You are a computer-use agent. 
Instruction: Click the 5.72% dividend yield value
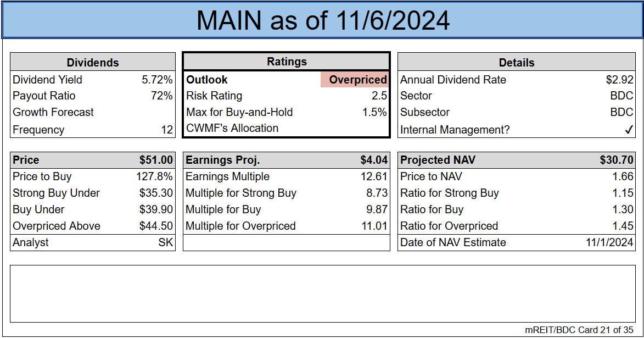coord(157,80)
